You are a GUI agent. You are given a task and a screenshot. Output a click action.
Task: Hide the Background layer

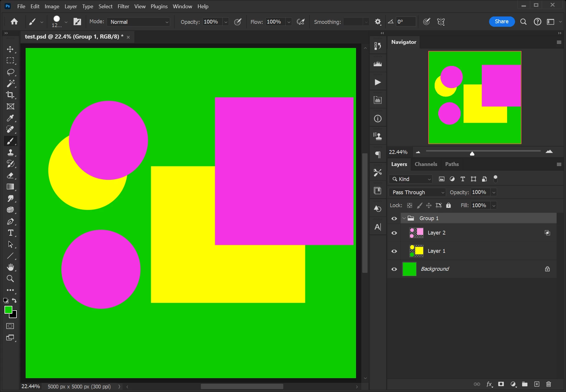tap(394, 269)
